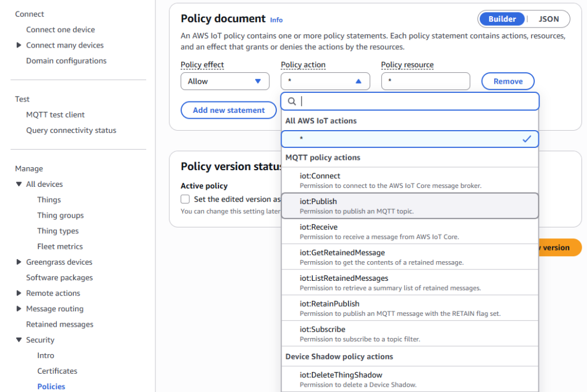Select the Builder view toggle
The width and height of the screenshot is (587, 392).
(x=502, y=18)
